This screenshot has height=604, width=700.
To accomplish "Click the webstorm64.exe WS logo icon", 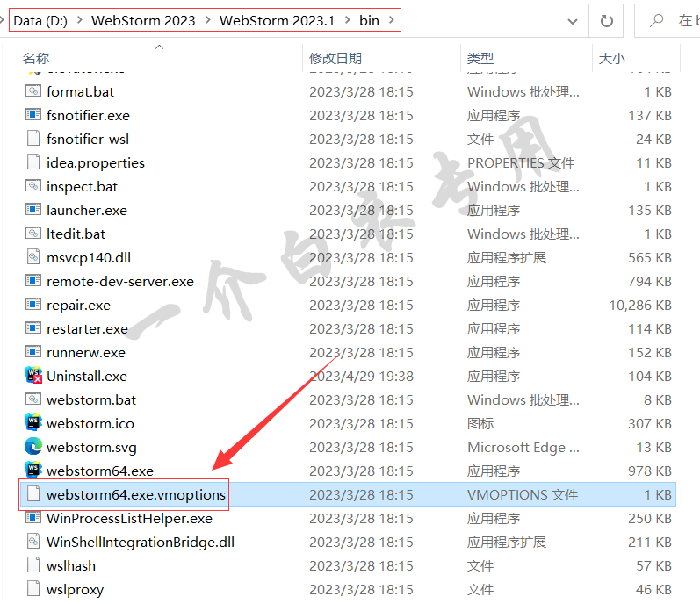I will pos(33,471).
